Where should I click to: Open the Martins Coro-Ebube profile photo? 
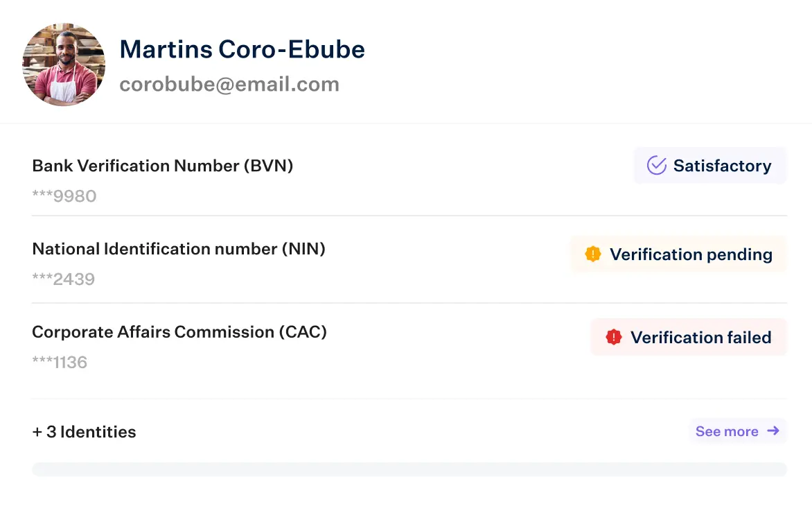[64, 64]
